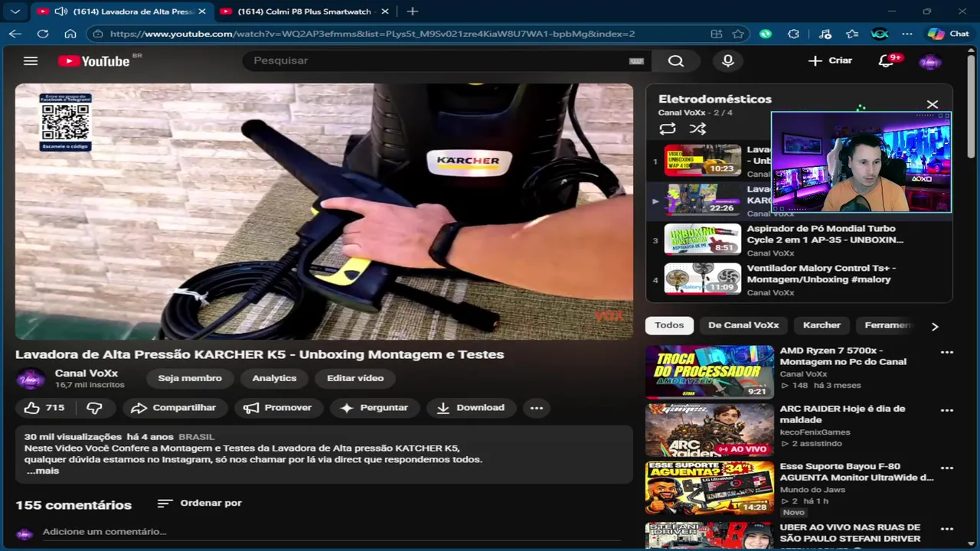Screen dimensions: 980x551
Task: Go back with the browser arrow
Action: coord(15,34)
